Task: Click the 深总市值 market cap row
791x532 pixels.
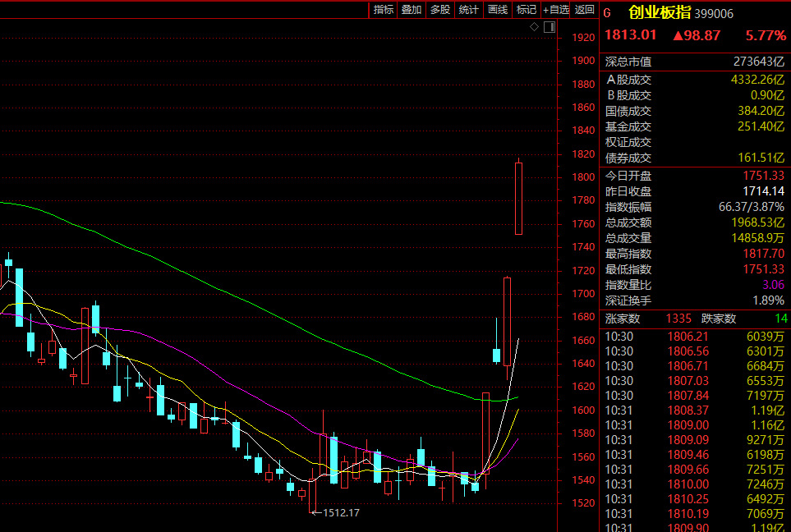Action: pos(694,62)
